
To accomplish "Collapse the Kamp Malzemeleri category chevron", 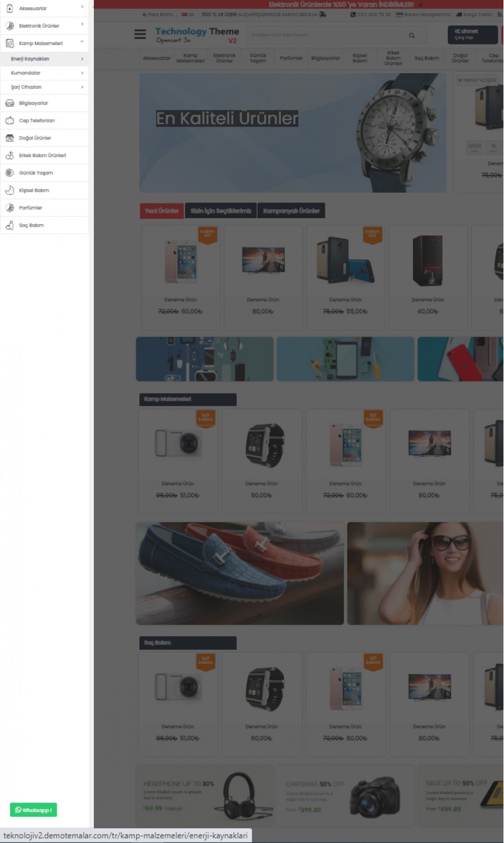I will (x=82, y=42).
